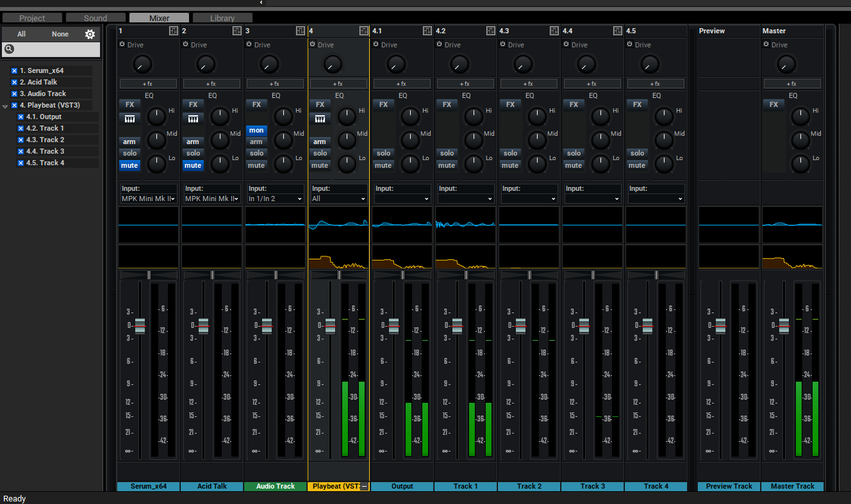Image resolution: width=851 pixels, height=504 pixels.
Task: Uncheck 4.3. Track 2 visibility checkbox
Action: pyautogui.click(x=21, y=140)
